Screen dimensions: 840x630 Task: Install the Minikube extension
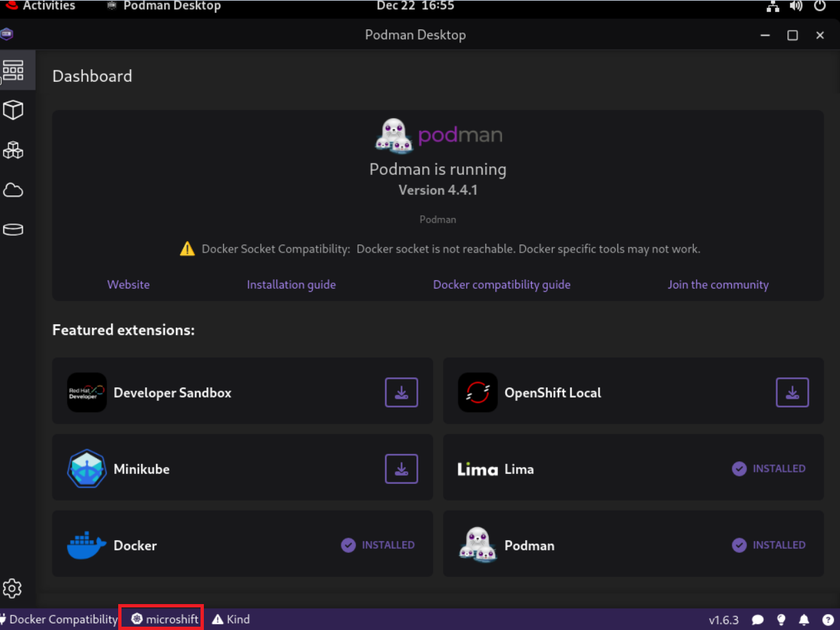tap(401, 469)
